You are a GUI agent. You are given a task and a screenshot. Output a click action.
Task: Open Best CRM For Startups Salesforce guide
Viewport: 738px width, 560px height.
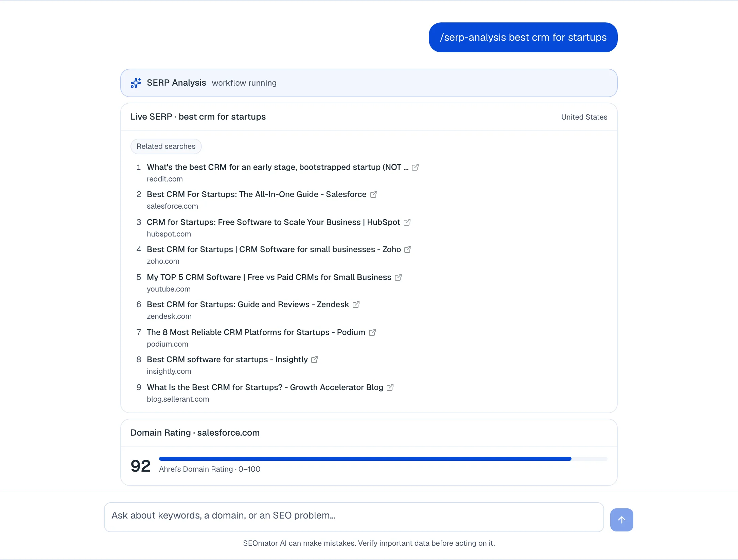pyautogui.click(x=257, y=194)
